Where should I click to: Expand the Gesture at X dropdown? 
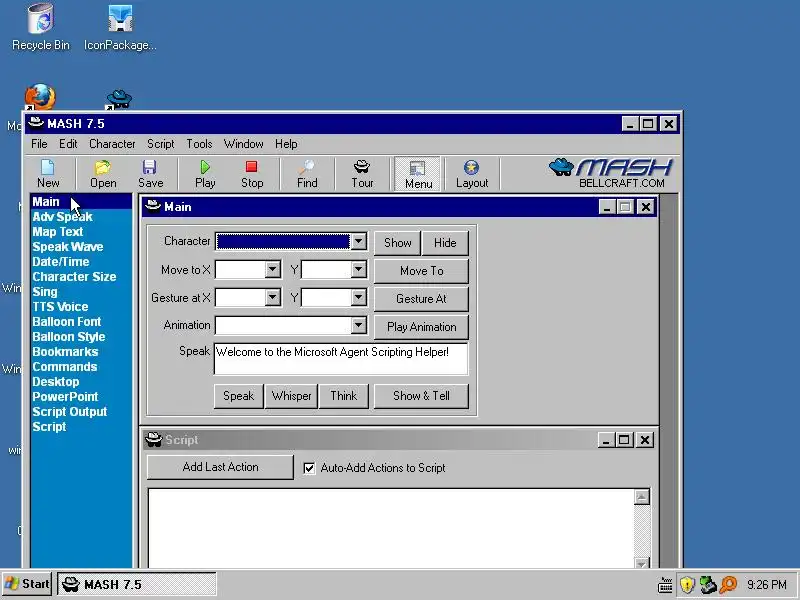click(x=273, y=297)
